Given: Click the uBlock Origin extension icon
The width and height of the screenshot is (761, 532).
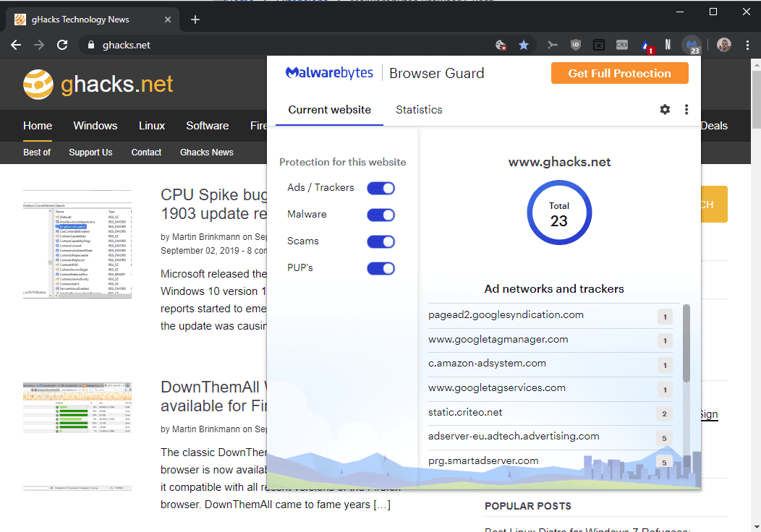Looking at the screenshot, I should (575, 44).
